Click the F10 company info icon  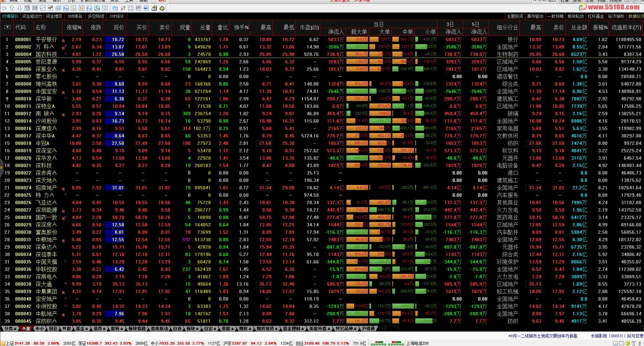coord(66,8)
